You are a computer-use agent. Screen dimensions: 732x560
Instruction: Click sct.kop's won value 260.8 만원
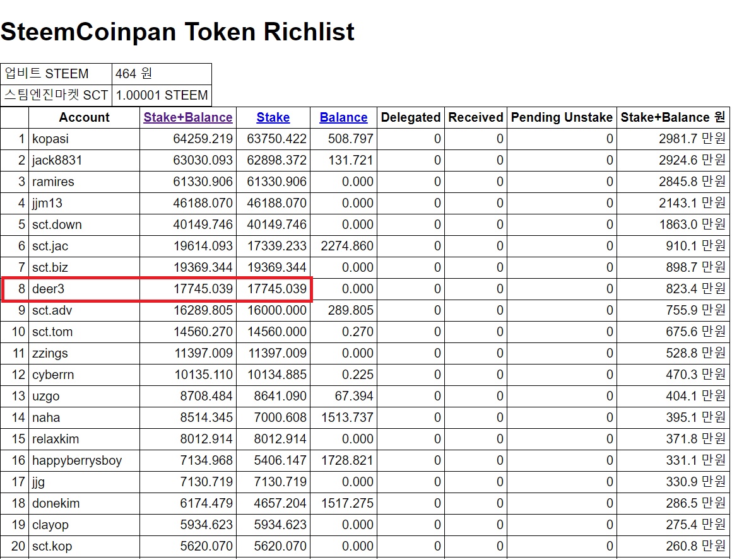tap(695, 546)
